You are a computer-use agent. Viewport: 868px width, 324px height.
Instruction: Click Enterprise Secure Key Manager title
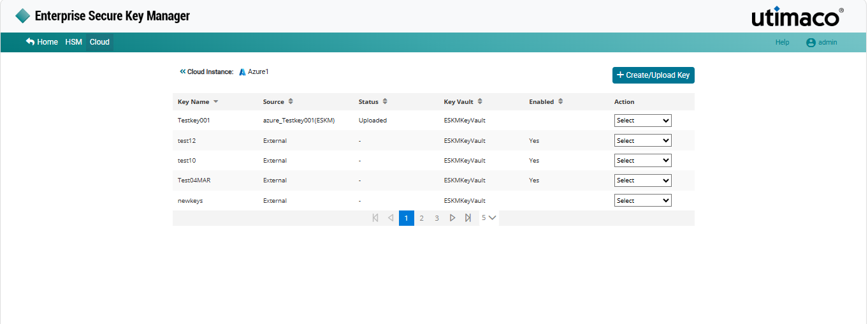112,16
